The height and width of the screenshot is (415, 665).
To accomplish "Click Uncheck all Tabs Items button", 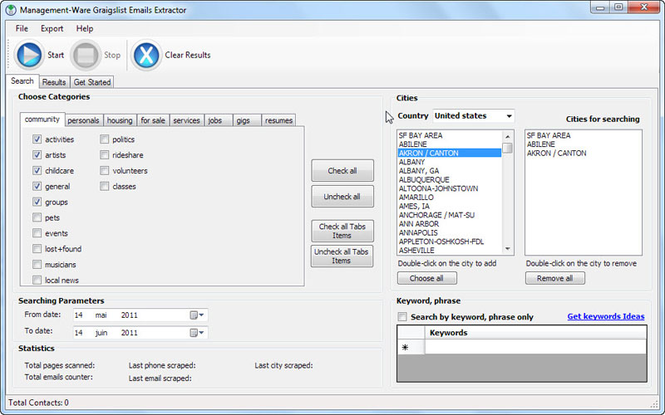I will pyautogui.click(x=342, y=256).
